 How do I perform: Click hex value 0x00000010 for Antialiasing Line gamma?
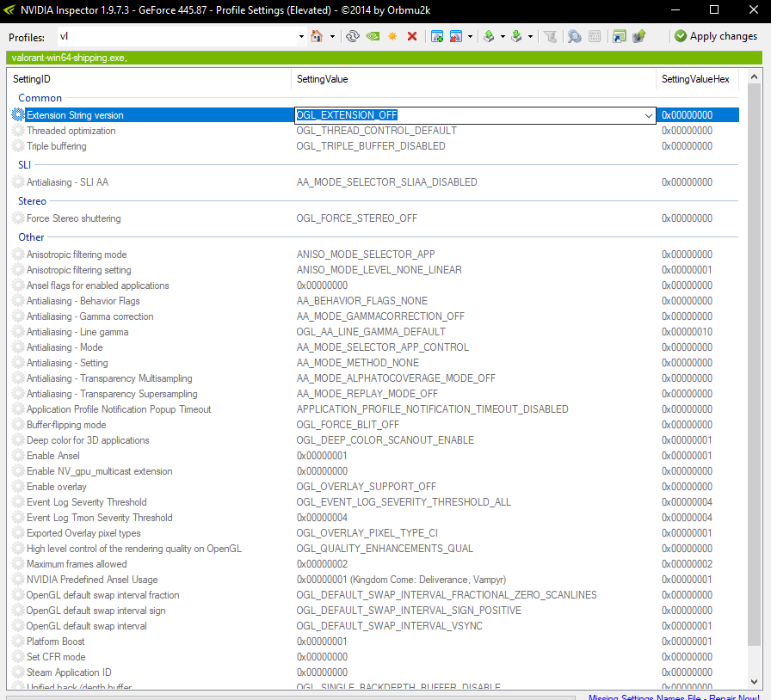tap(687, 332)
